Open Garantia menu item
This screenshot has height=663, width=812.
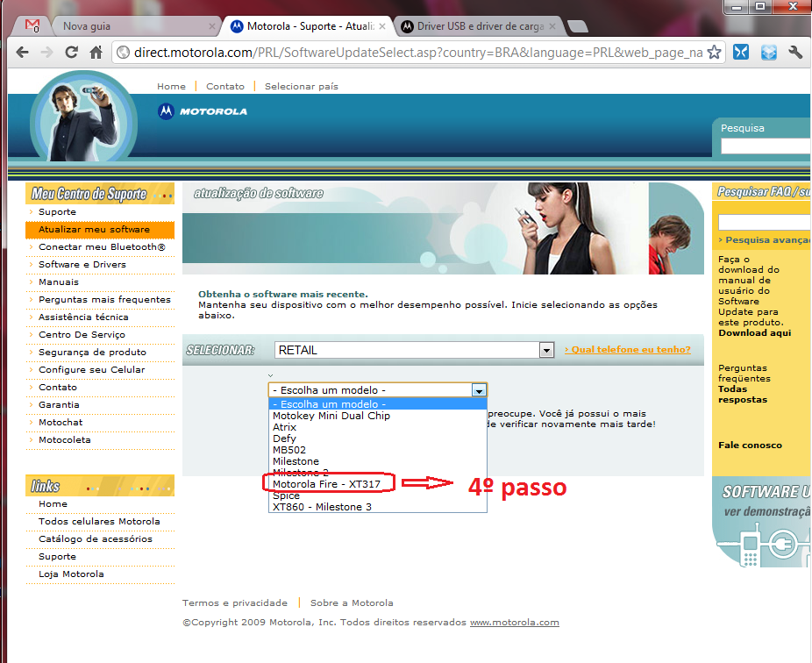[59, 405]
